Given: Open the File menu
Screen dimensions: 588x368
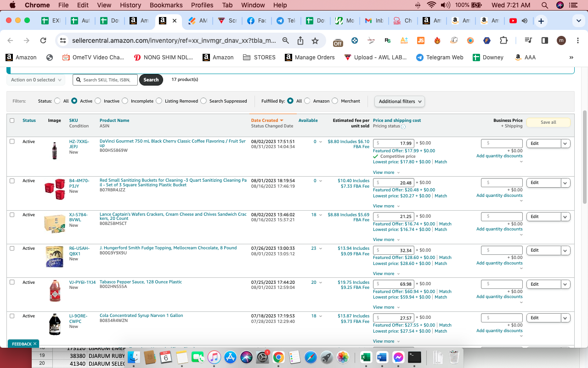Looking at the screenshot, I should click(63, 5).
